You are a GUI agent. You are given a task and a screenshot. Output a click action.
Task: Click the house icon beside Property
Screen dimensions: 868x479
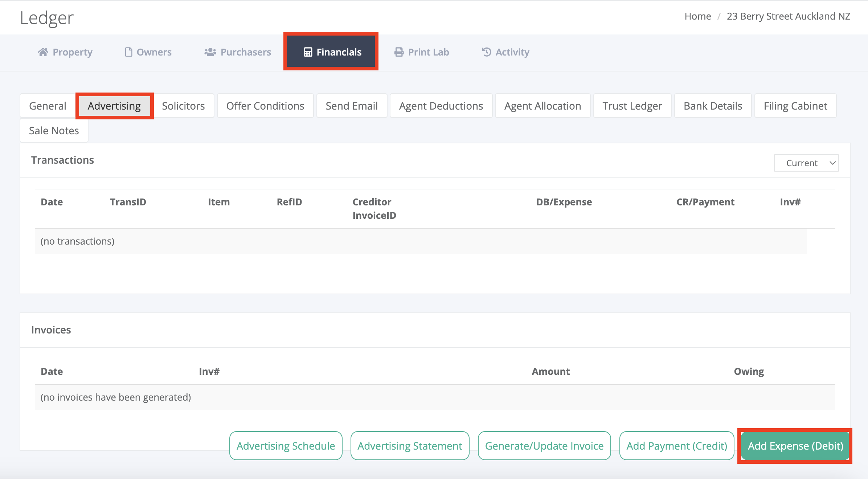click(43, 52)
